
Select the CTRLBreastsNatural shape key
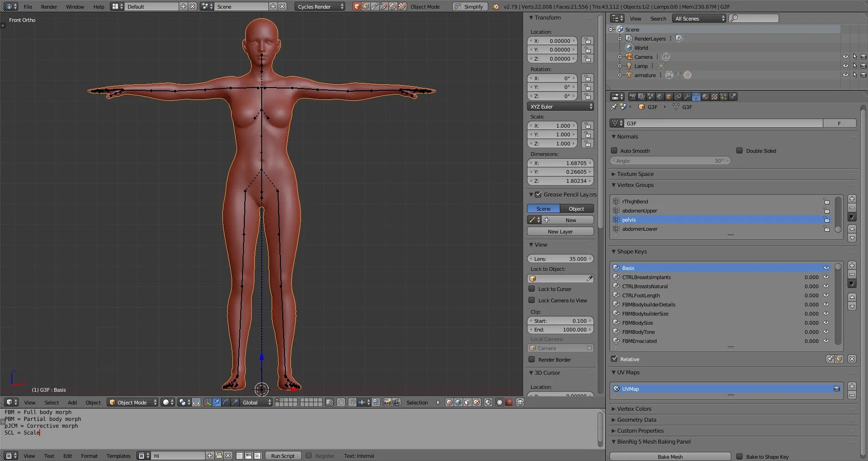click(x=645, y=286)
